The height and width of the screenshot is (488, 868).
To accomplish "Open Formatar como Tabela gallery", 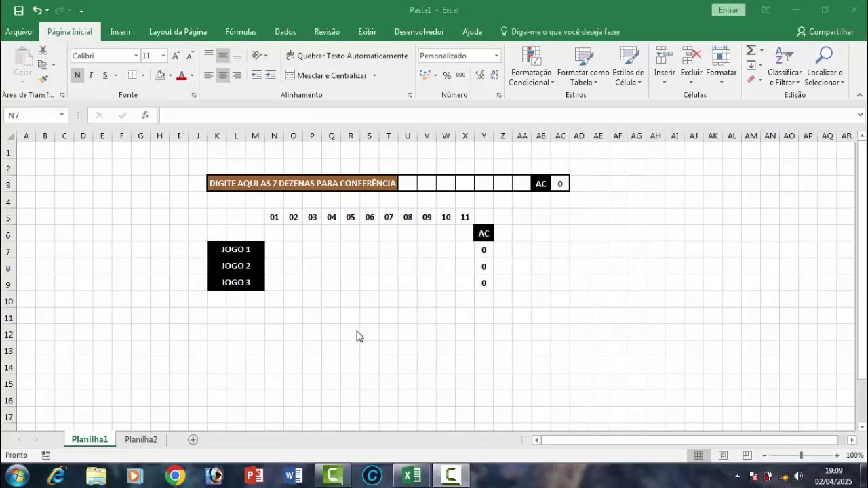I will point(583,66).
